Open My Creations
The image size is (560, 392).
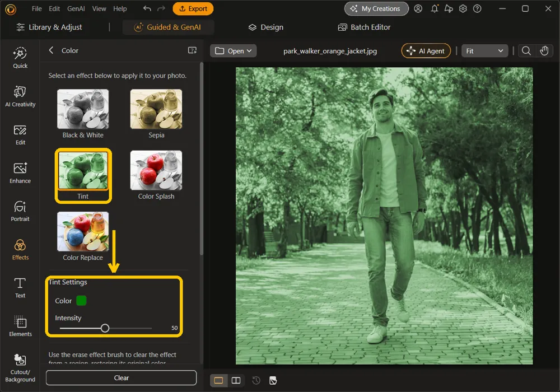tap(376, 8)
